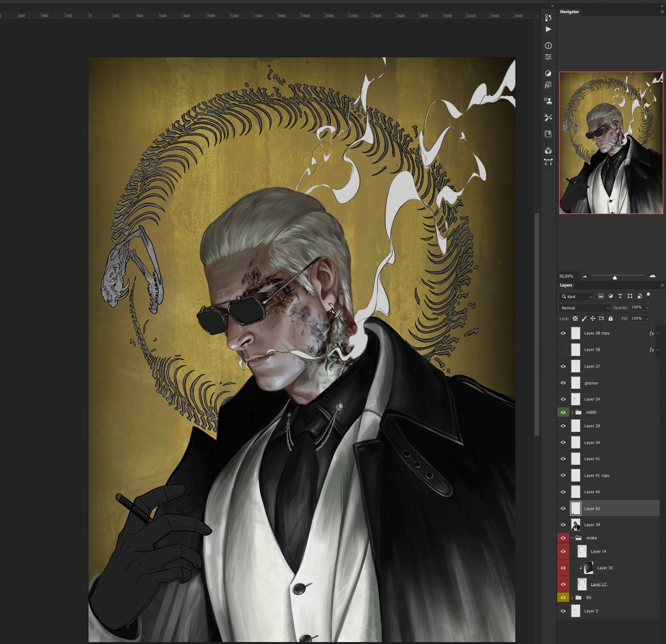Select the Navigator panel tab

click(x=569, y=12)
